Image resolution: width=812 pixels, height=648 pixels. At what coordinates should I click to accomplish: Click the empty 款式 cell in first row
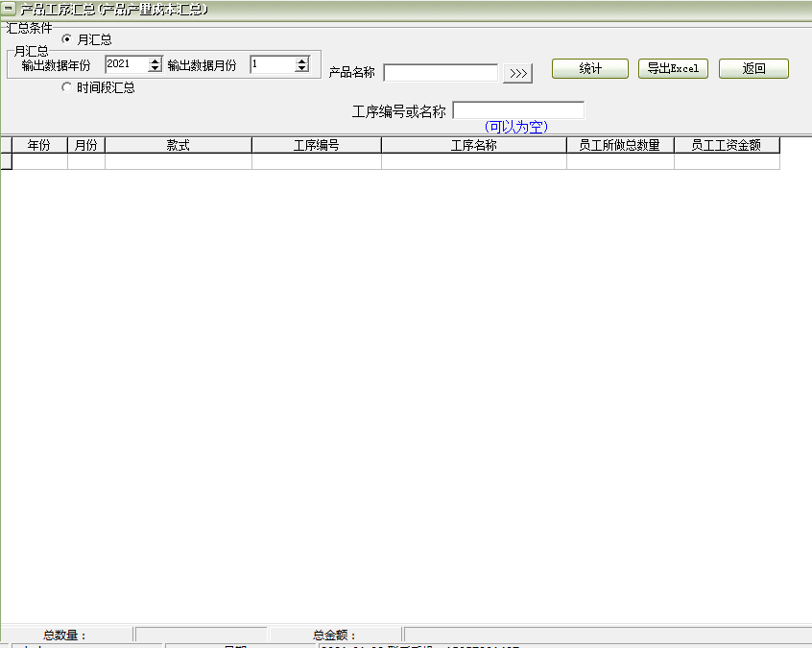[179, 161]
